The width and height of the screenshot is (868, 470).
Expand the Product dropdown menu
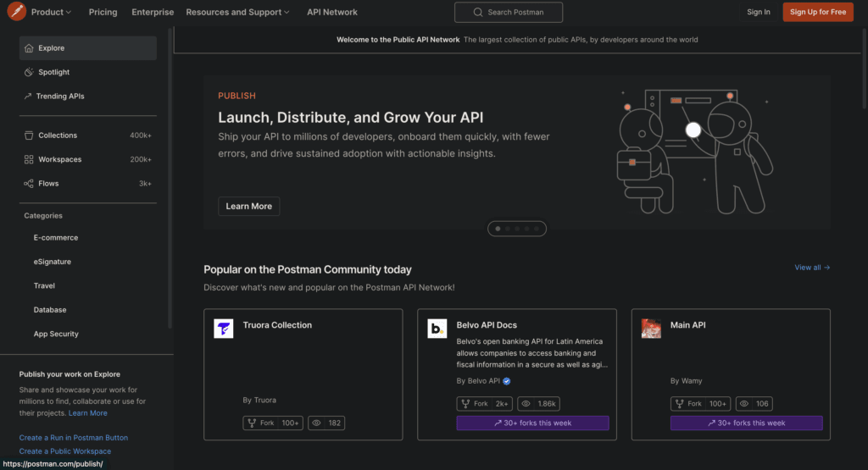click(51, 12)
